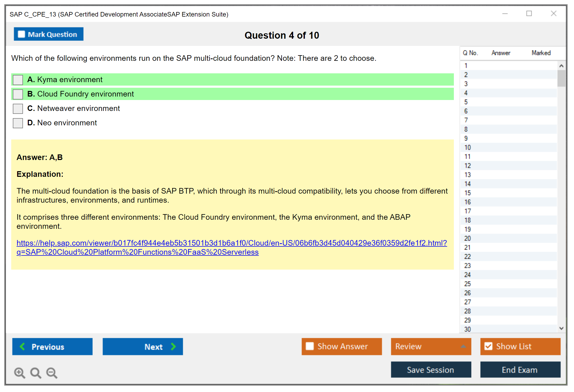Click the Previous button's left arrow

[x=23, y=346]
